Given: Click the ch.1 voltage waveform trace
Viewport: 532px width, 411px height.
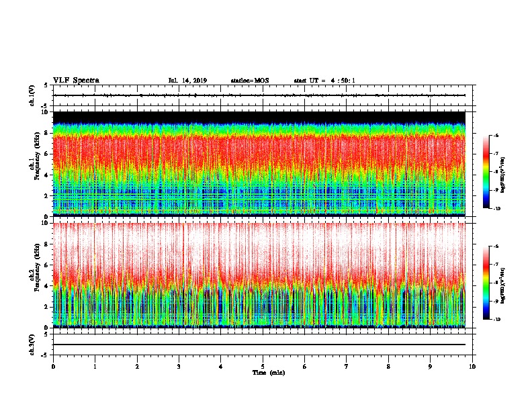Looking at the screenshot, I should 259,95.
